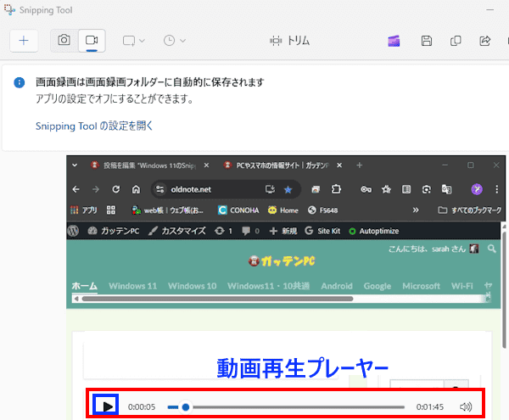Screen dimensions: 509x420
Task: Click the copy icon in toolbar
Action: tap(456, 41)
